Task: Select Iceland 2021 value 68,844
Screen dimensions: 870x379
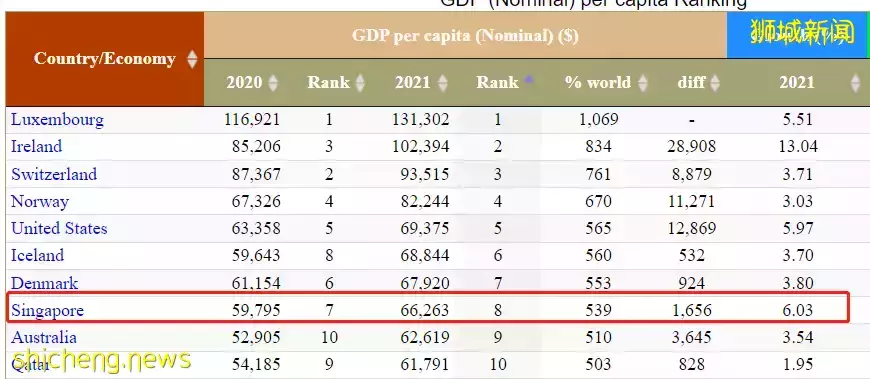Action: [x=425, y=255]
